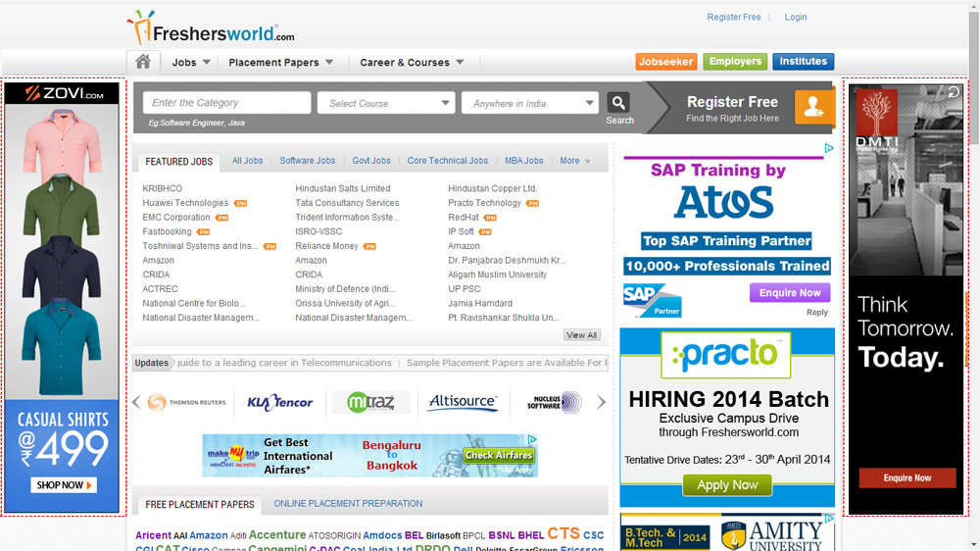Click the Home icon in navigation bar
This screenshot has width=980, height=551.
click(x=143, y=62)
